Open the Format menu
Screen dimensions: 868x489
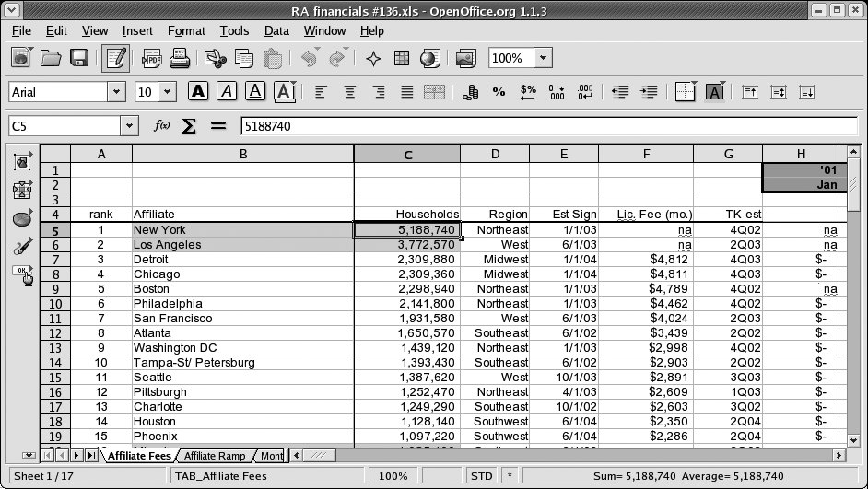[x=186, y=31]
